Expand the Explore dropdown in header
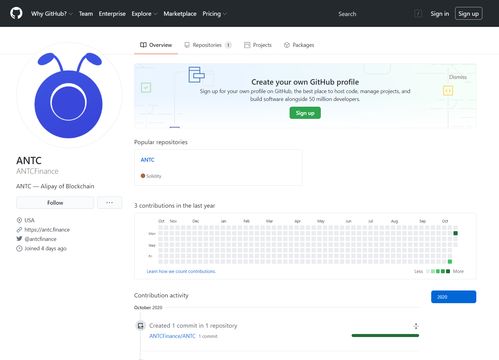 click(144, 14)
